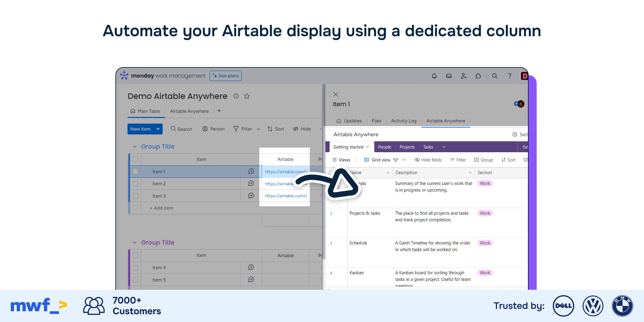Toggle the Item 2 row checkbox

pyautogui.click(x=136, y=184)
